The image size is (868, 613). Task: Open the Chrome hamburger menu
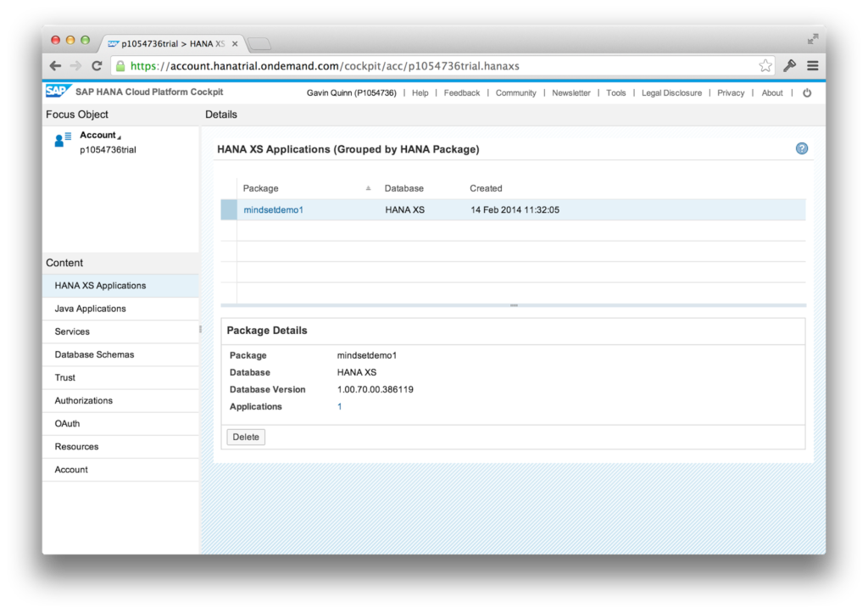(813, 66)
